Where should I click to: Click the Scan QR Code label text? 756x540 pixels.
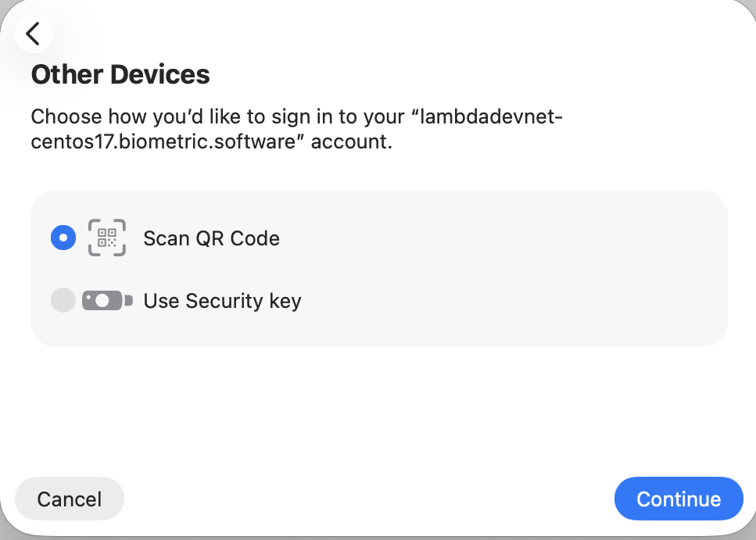click(211, 238)
